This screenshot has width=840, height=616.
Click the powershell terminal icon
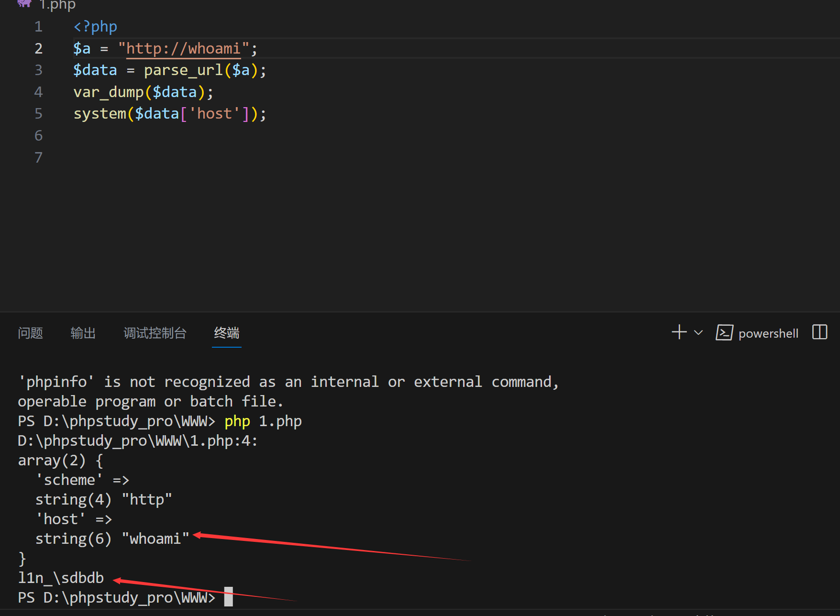(724, 332)
